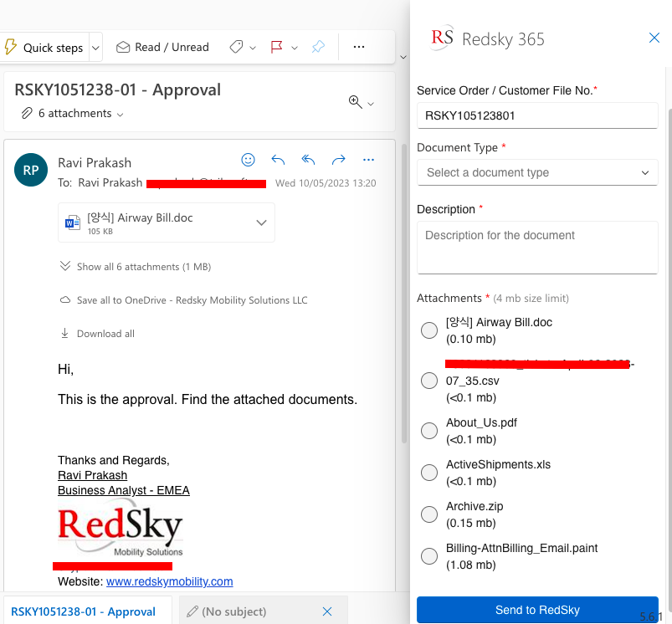Screen dimensions: 672x624
Task: Close the (No subject) draft tab
Action: pyautogui.click(x=327, y=611)
